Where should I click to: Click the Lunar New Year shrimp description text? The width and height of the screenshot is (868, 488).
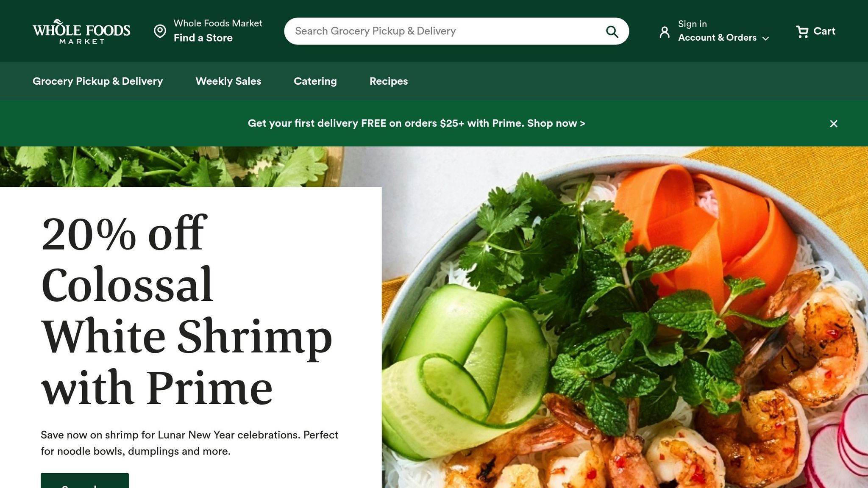189,443
